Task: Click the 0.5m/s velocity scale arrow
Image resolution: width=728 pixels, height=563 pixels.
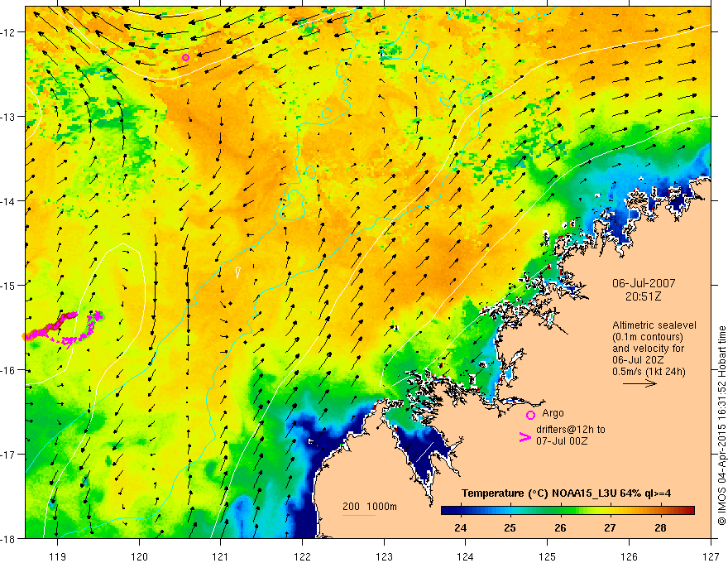Action: coord(639,383)
